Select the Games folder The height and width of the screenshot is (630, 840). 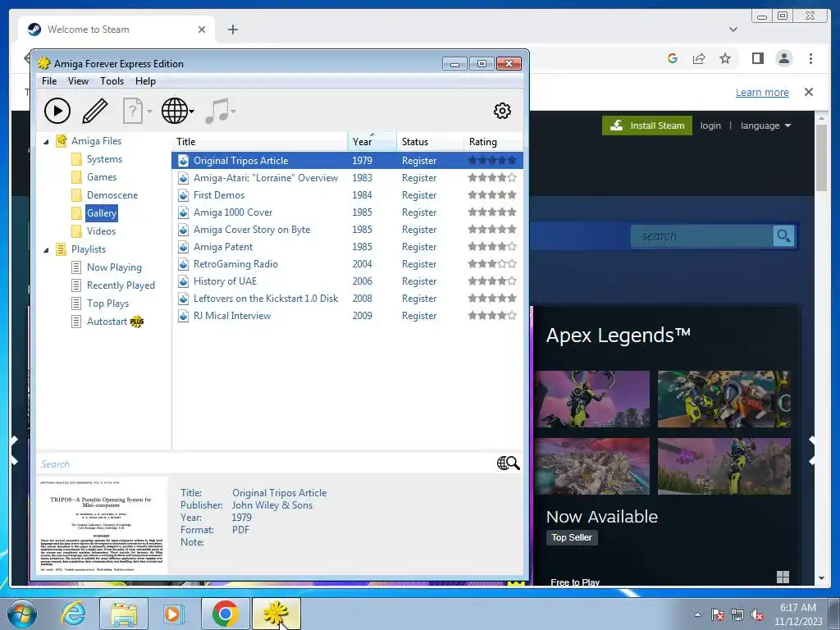102,177
